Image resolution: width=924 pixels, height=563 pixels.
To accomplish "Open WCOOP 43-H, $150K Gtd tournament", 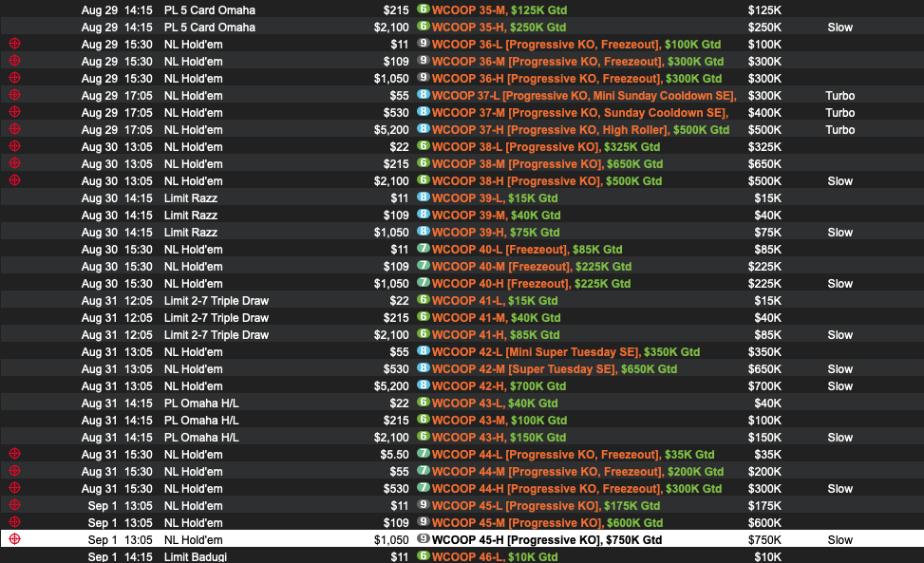I will point(499,437).
